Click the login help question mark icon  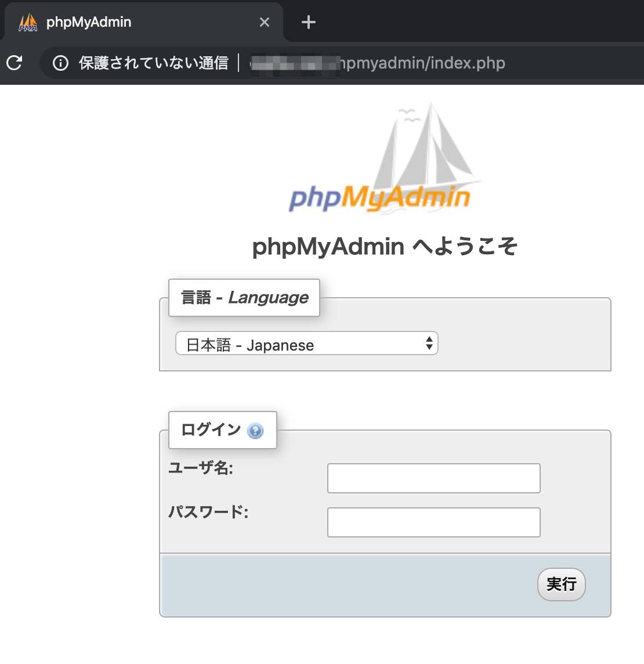(x=255, y=431)
